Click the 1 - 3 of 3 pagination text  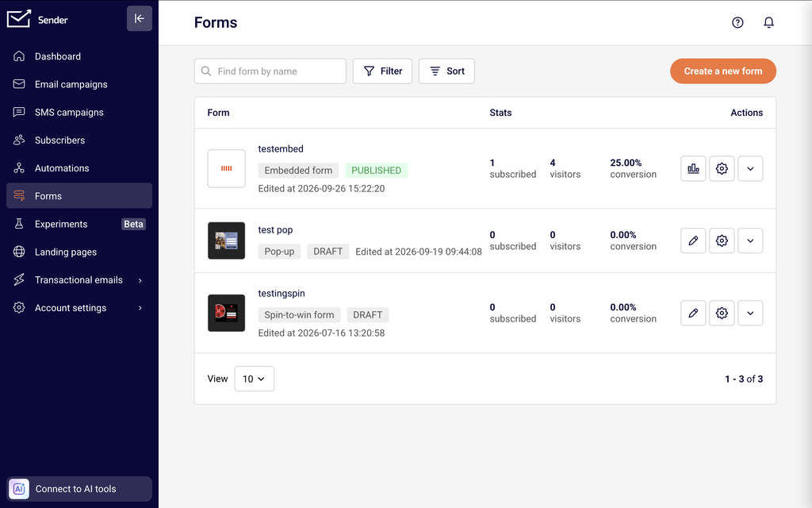(x=744, y=379)
